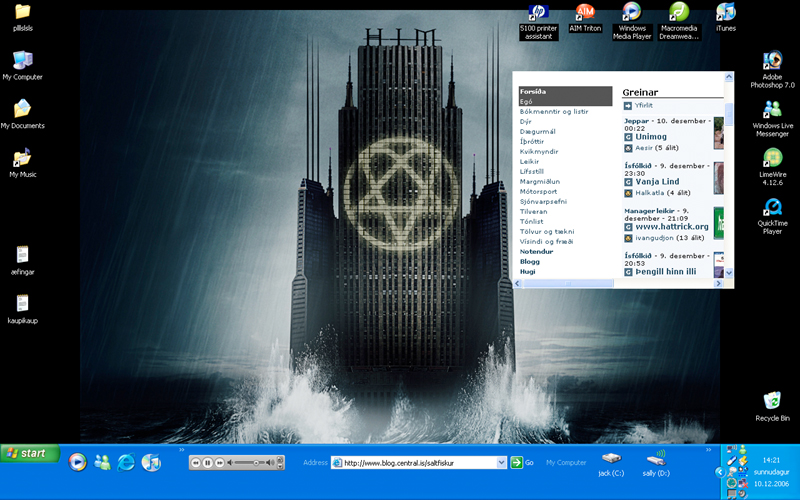Show hidden tray icons with round arrow
The image size is (800, 500).
click(720, 472)
